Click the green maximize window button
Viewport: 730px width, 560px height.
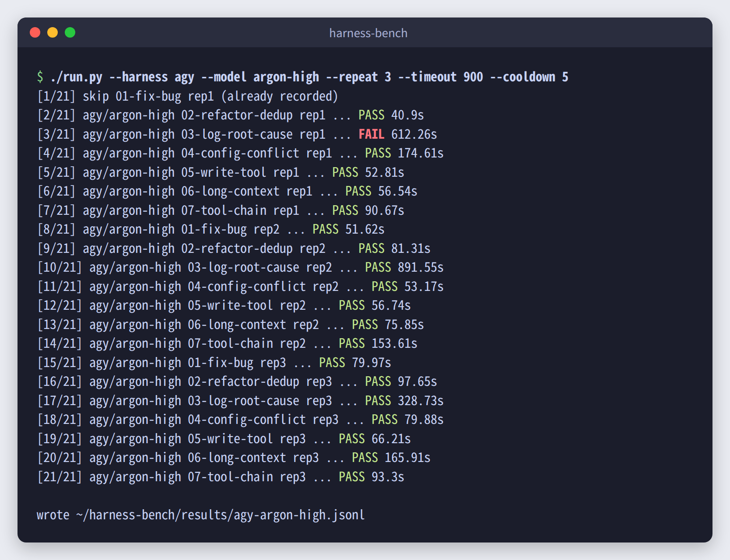[70, 33]
